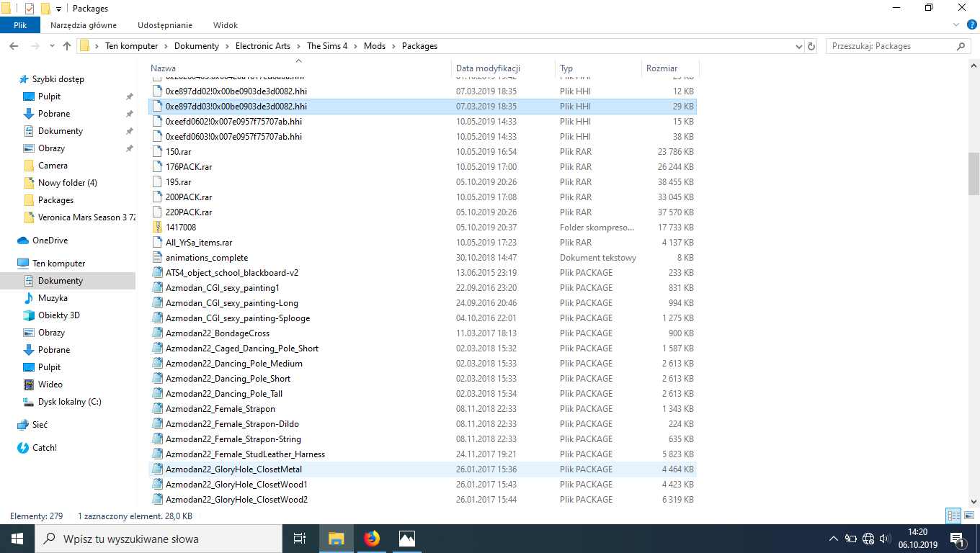Open Task View on the taskbar
Viewport: 980px width, 553px height.
[x=300, y=538]
